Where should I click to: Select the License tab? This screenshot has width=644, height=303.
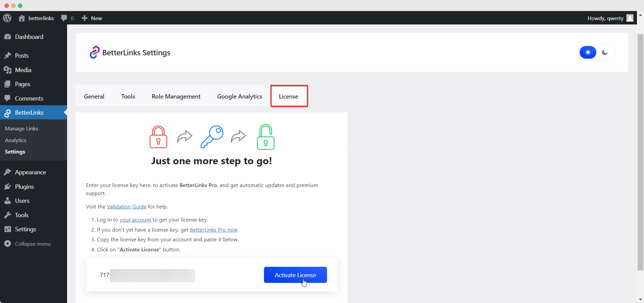pyautogui.click(x=288, y=97)
